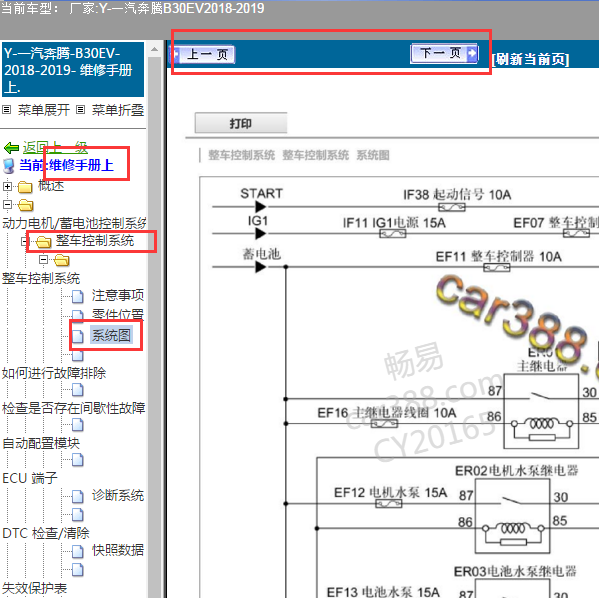The height and width of the screenshot is (598, 599).
Task: Click the EF16 主继电器线圈 10A label
Action: point(387,413)
